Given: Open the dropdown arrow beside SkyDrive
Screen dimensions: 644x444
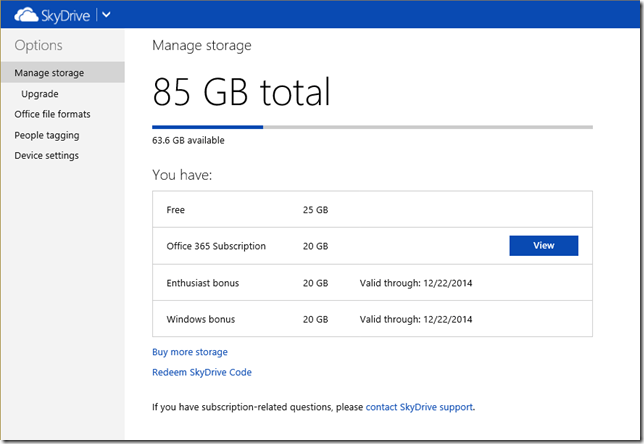Looking at the screenshot, I should 107,15.
